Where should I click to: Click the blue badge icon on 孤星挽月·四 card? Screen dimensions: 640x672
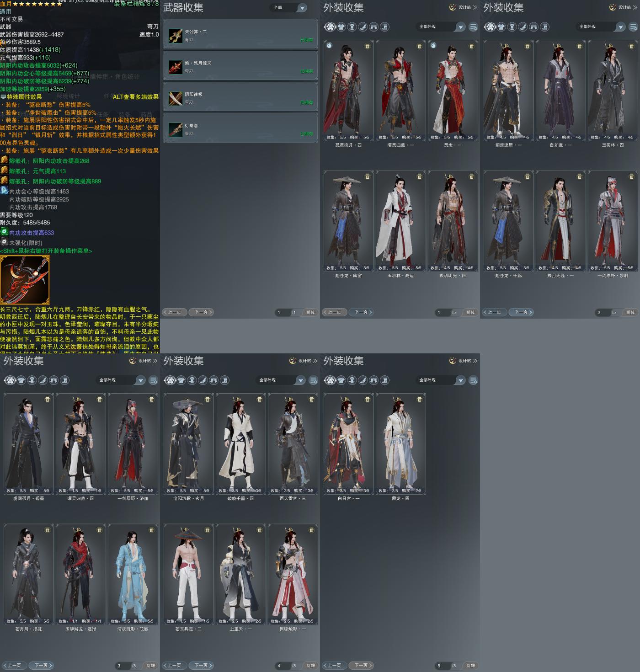(329, 46)
